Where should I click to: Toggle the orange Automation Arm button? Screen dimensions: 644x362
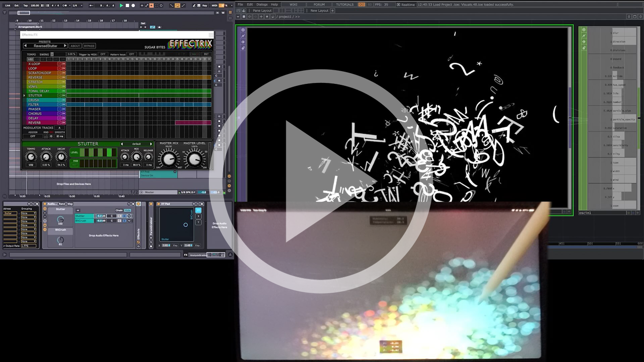click(151, 6)
